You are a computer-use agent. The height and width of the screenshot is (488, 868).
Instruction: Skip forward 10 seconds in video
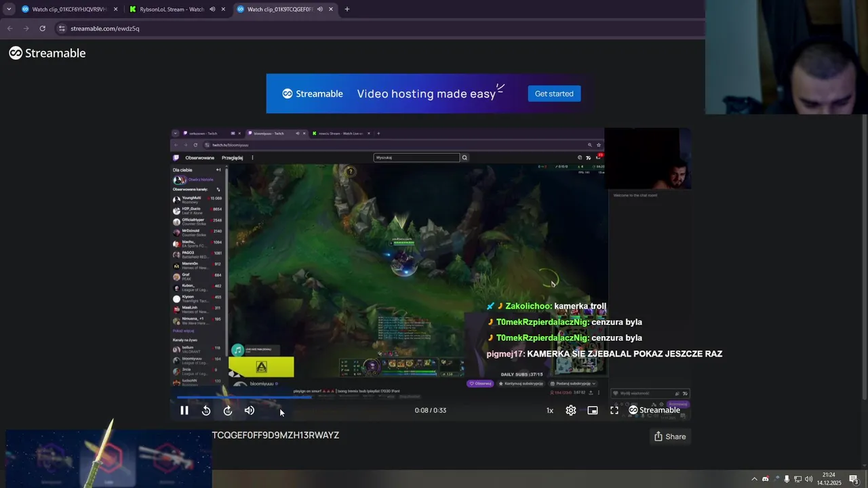click(x=228, y=410)
